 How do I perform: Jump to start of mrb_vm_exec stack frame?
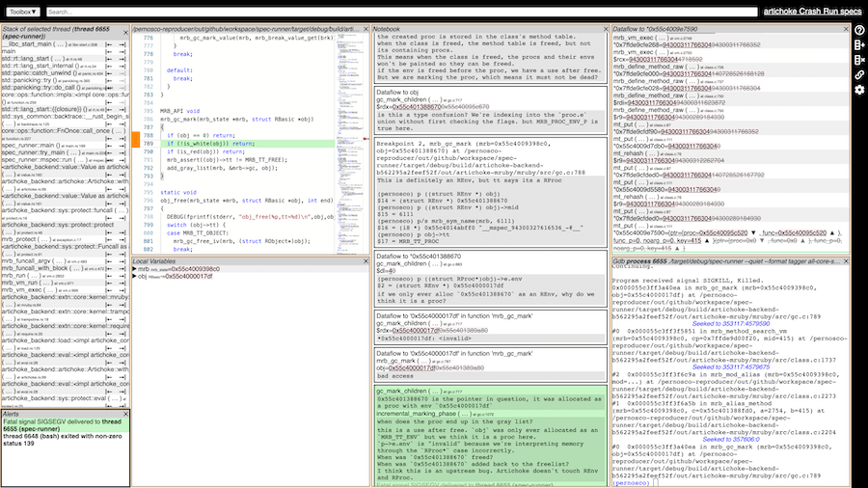click(x=108, y=290)
